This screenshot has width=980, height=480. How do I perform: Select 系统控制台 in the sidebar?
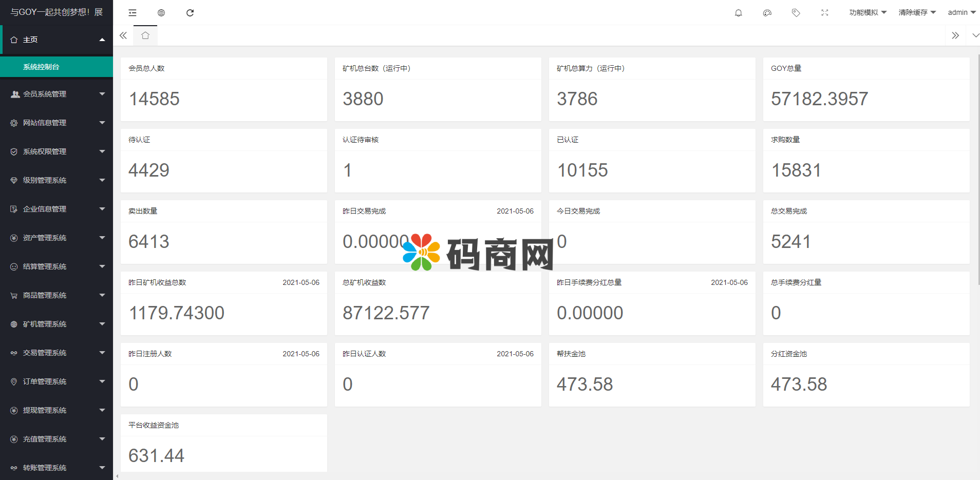coord(41,67)
